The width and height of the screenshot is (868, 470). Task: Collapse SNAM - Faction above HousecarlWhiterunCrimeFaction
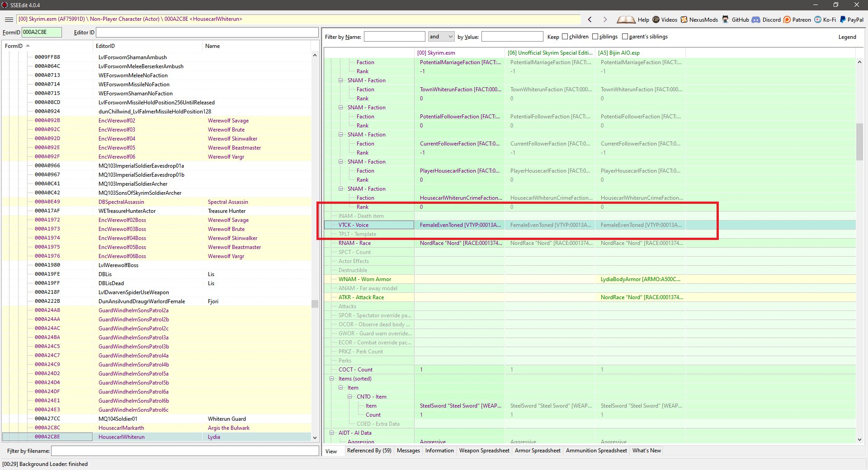(x=341, y=189)
